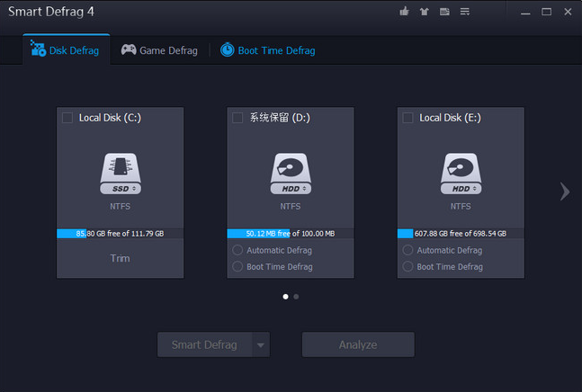Click the C: free space bar
Viewport: 582px width, 392px height.
(120, 234)
